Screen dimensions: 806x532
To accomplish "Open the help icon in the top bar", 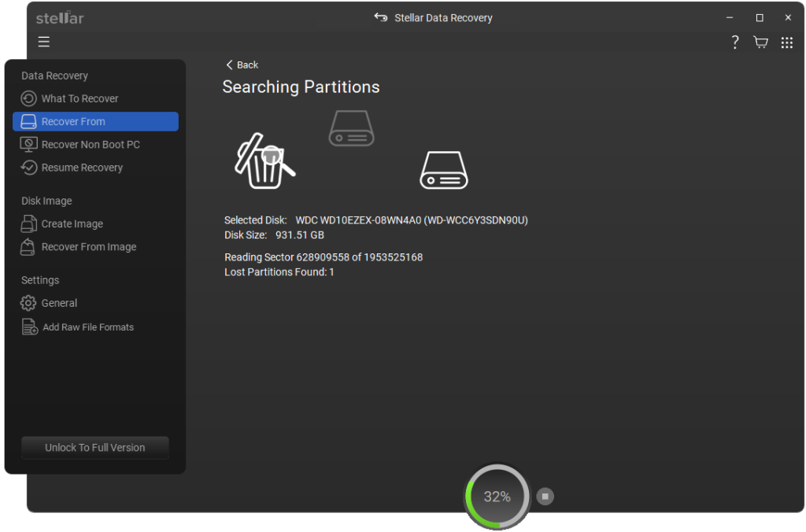I will tap(734, 42).
